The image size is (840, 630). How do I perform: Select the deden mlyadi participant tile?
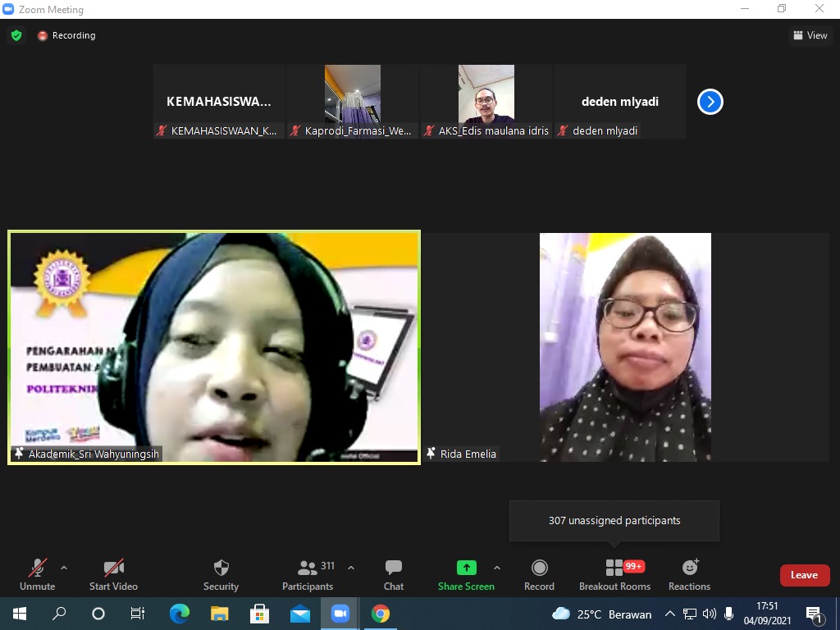point(620,102)
